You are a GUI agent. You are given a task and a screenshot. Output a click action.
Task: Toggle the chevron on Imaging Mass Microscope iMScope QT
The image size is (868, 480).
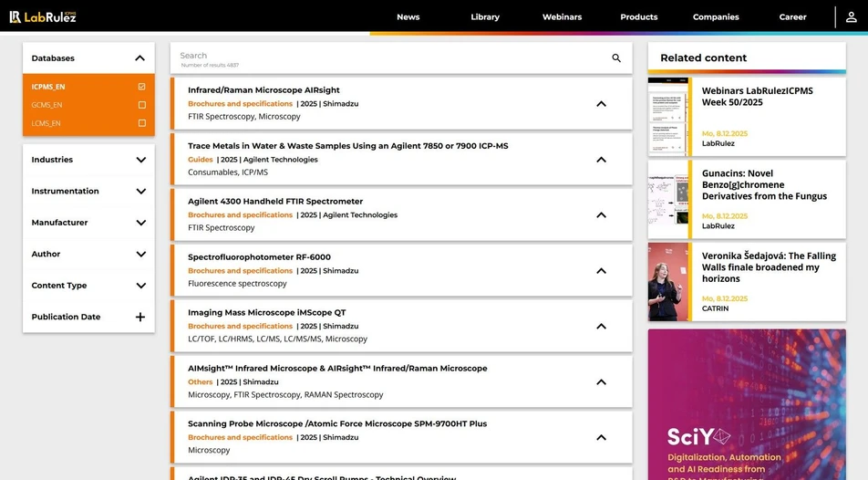click(601, 327)
